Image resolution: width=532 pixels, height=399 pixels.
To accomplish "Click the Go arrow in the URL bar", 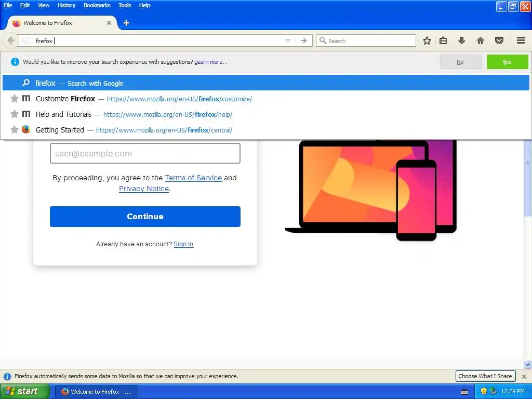I will pyautogui.click(x=304, y=41).
